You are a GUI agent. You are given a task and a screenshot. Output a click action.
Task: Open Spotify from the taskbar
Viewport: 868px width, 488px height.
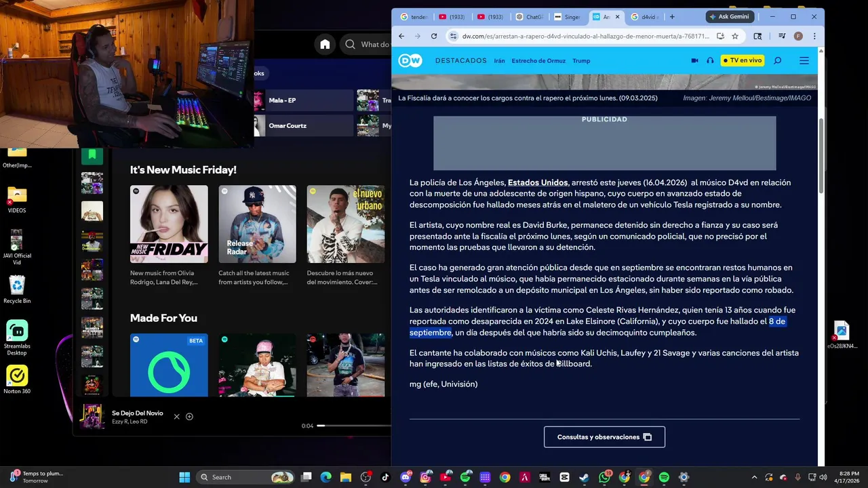pyautogui.click(x=664, y=477)
